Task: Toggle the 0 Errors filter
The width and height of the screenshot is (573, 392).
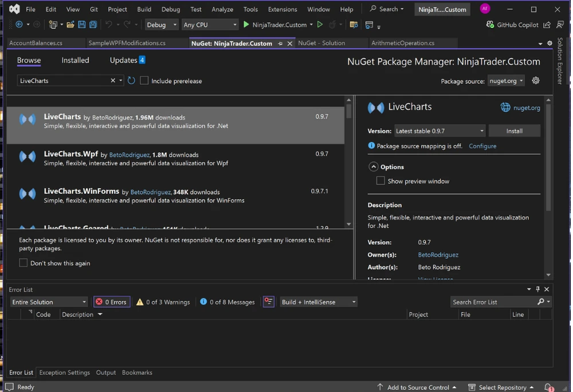Action: 112,302
